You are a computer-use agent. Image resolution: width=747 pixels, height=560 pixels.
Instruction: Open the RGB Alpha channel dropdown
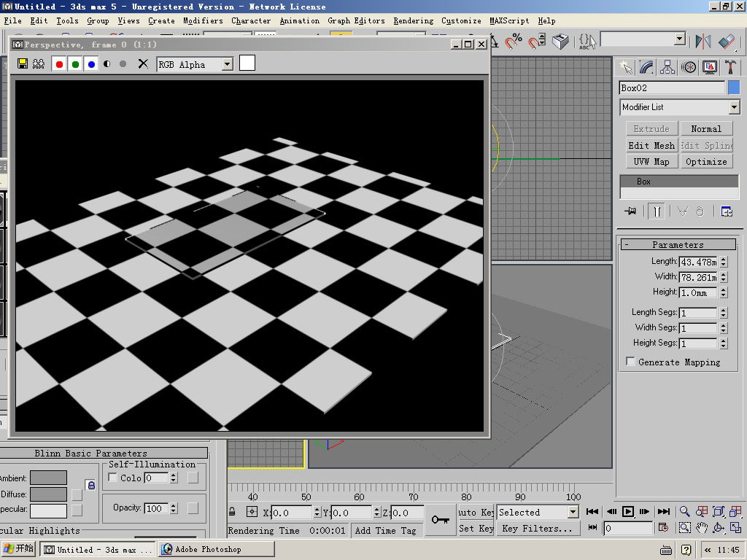pos(228,64)
